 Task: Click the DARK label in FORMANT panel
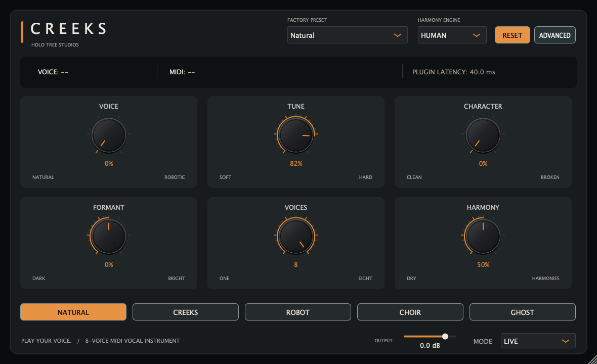(x=39, y=279)
